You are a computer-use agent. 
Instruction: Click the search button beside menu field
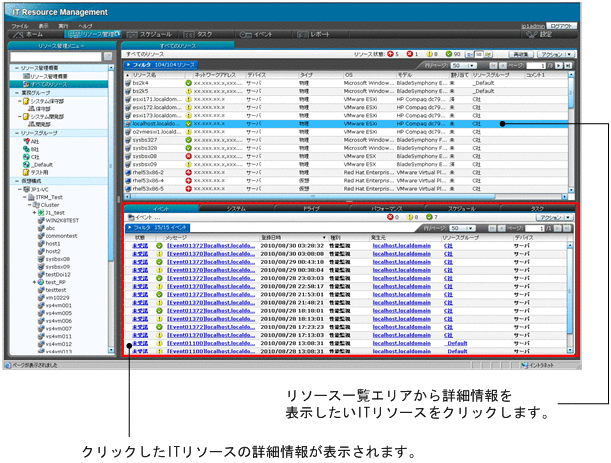108,57
